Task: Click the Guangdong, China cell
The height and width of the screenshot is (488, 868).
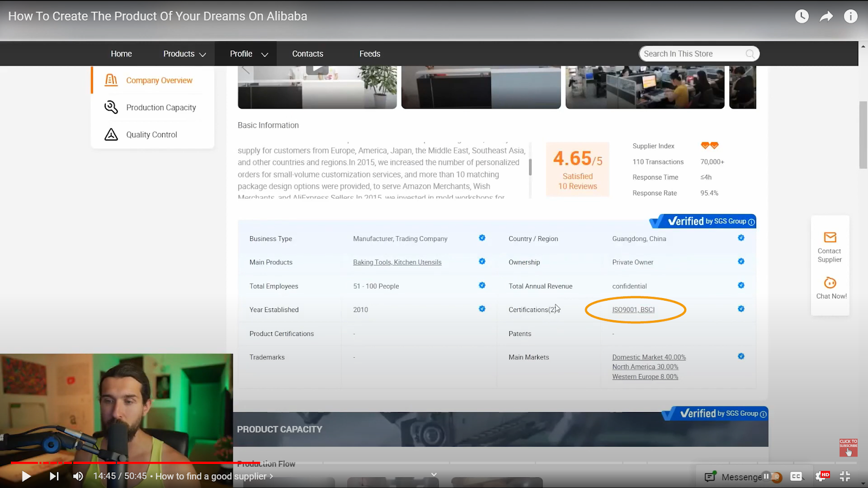Action: 639,239
